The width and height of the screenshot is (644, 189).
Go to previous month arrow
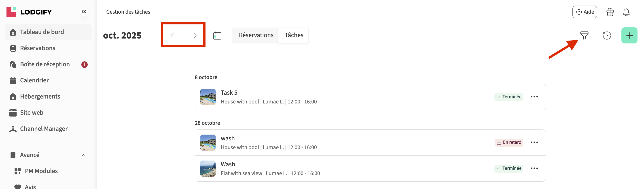tap(172, 35)
